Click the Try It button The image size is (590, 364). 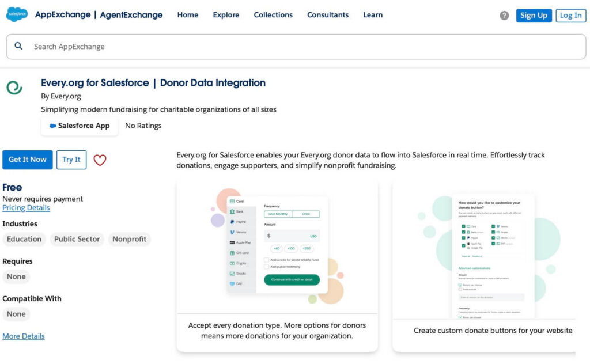point(71,160)
